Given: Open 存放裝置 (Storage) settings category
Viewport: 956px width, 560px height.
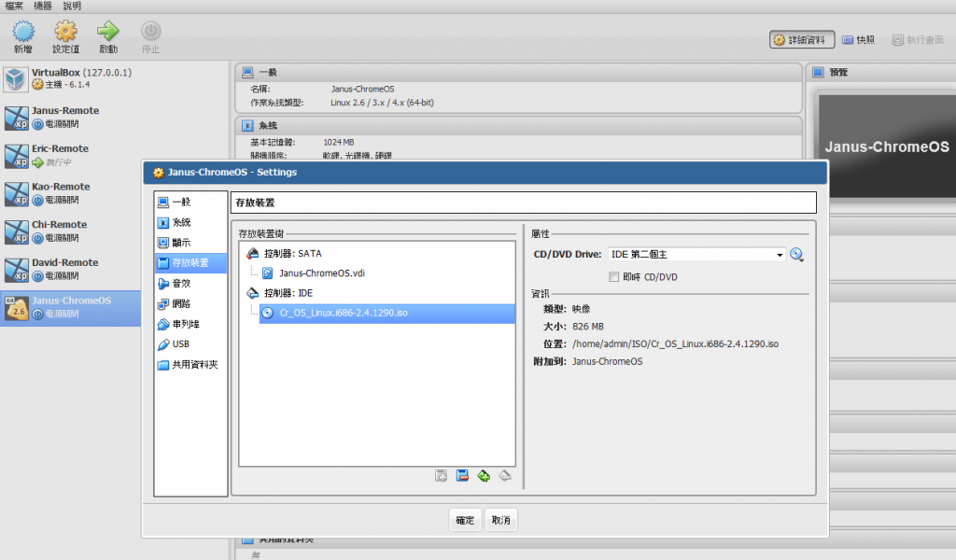Looking at the screenshot, I should click(190, 262).
